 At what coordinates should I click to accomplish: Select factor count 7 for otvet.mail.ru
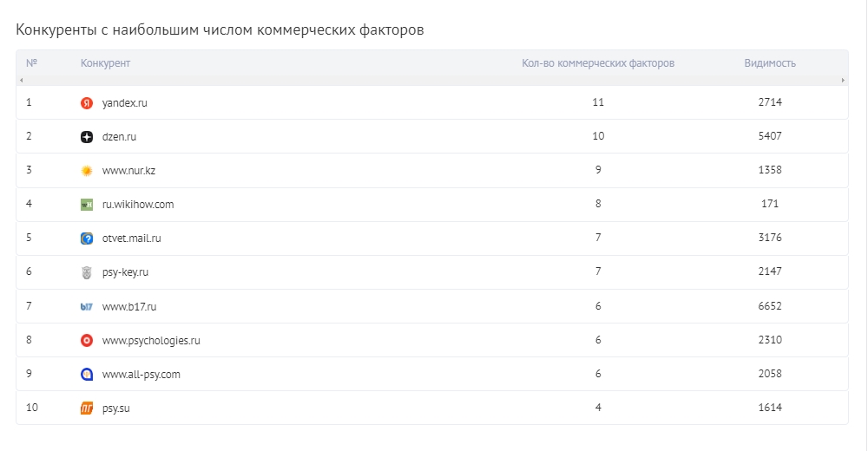pos(598,238)
